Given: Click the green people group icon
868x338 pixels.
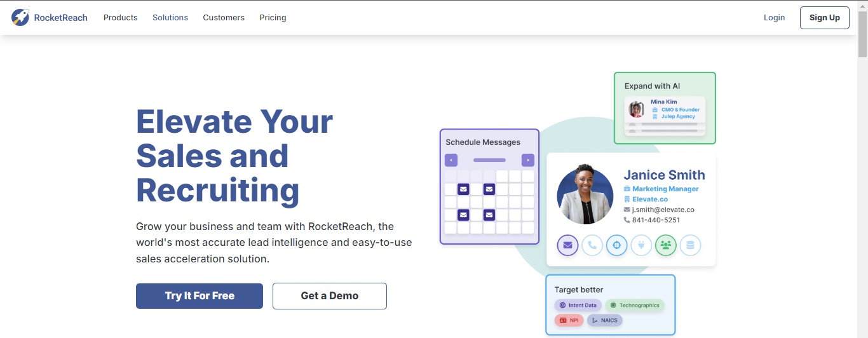Looking at the screenshot, I should (x=665, y=245).
